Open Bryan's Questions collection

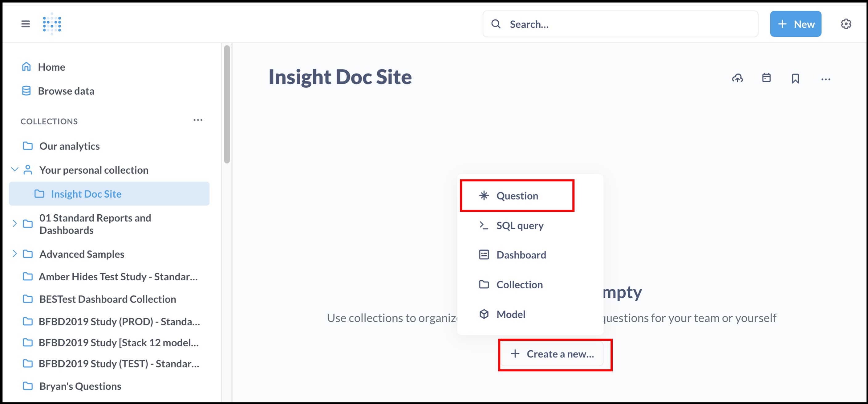point(80,386)
